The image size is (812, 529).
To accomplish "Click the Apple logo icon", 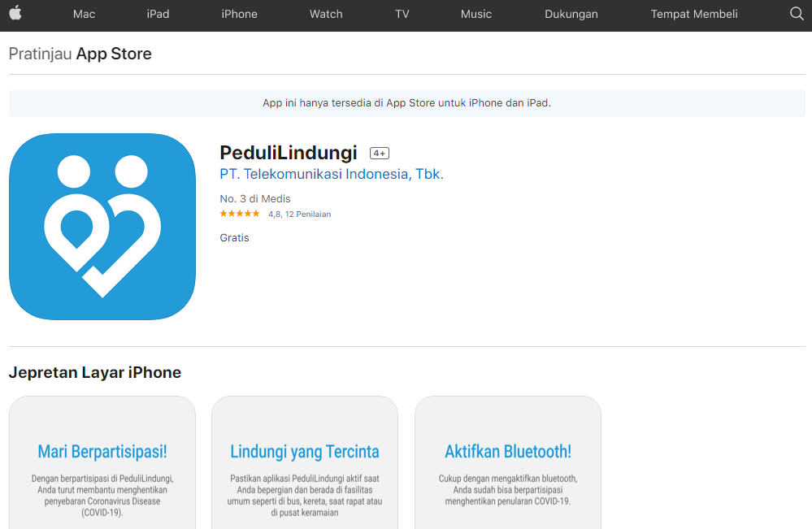I will [x=15, y=14].
